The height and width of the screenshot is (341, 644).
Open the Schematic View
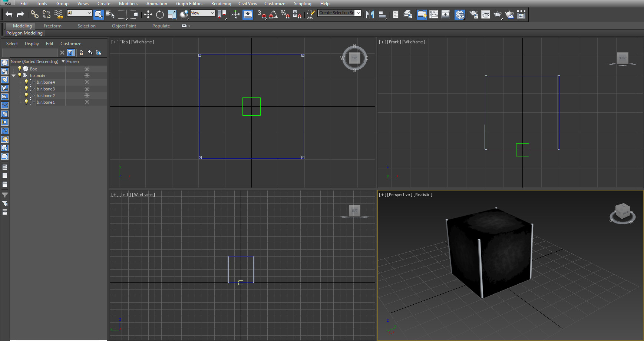(446, 14)
